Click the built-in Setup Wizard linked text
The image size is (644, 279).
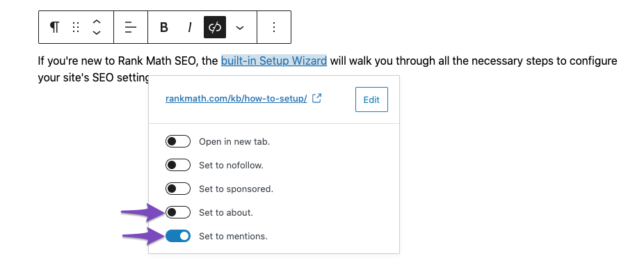[x=274, y=61]
